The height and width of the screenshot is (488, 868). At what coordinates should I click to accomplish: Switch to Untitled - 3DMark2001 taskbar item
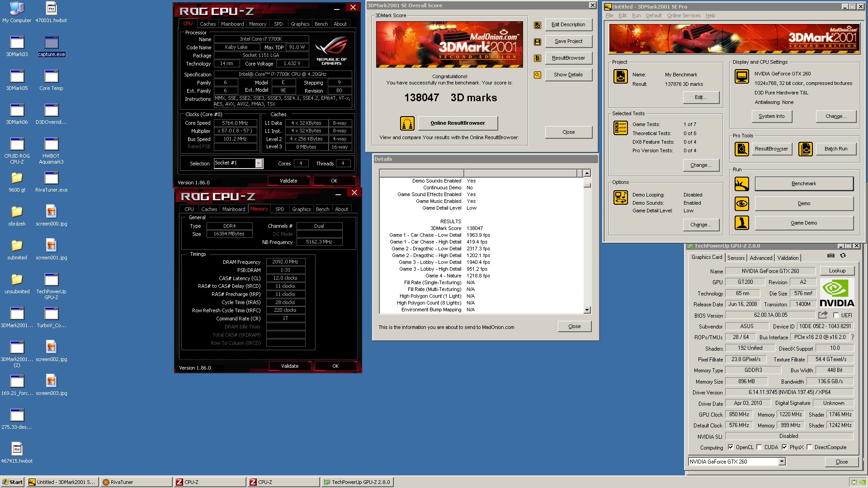pos(62,482)
